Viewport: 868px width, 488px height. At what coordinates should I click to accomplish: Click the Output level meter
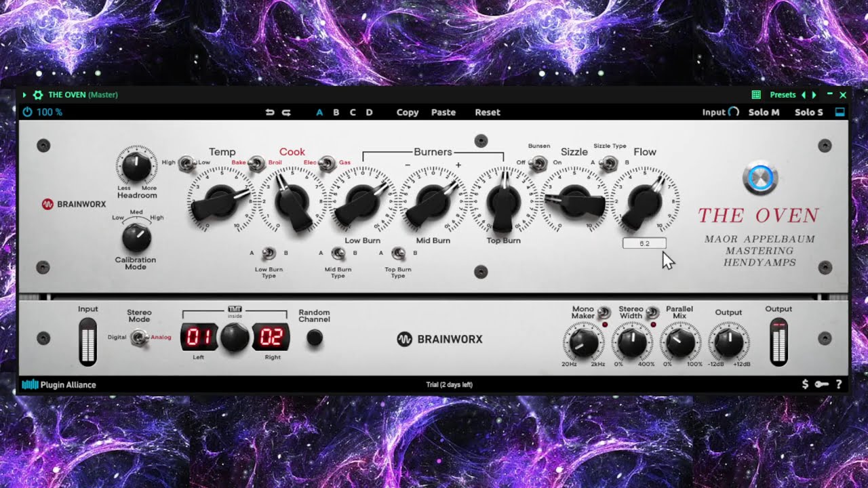point(778,342)
